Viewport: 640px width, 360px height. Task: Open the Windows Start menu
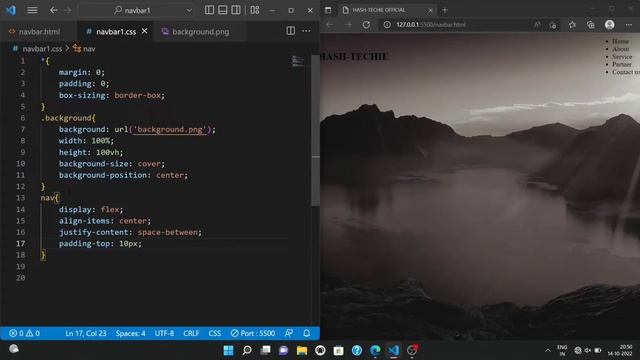(x=228, y=350)
